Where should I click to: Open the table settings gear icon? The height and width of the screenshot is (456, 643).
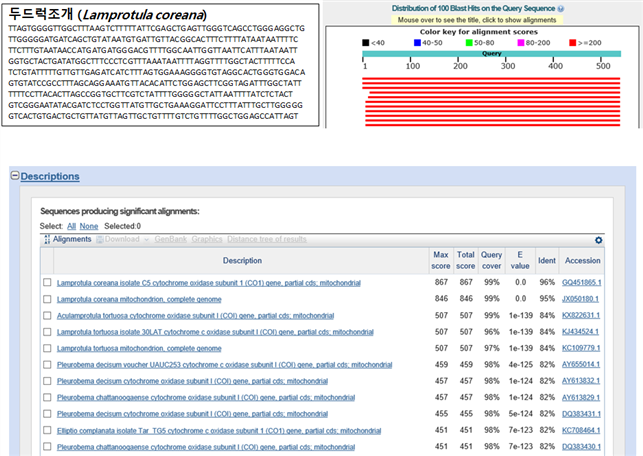coord(598,240)
